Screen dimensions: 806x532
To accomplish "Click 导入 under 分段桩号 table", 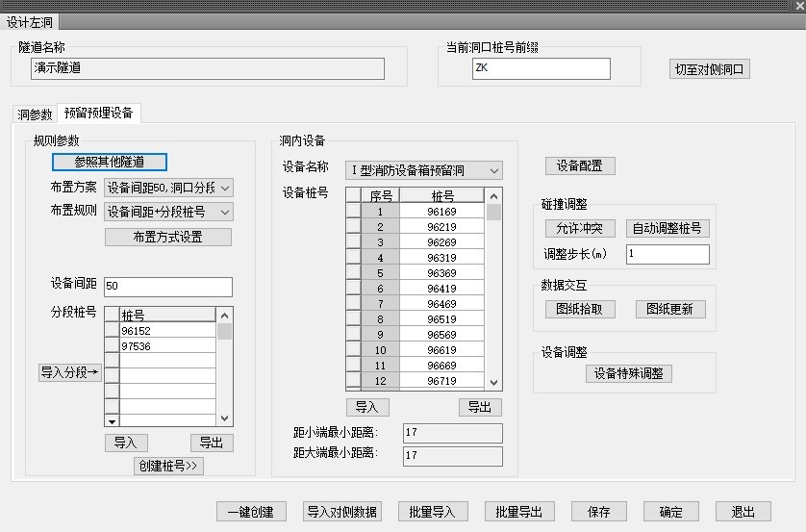I will coord(126,443).
